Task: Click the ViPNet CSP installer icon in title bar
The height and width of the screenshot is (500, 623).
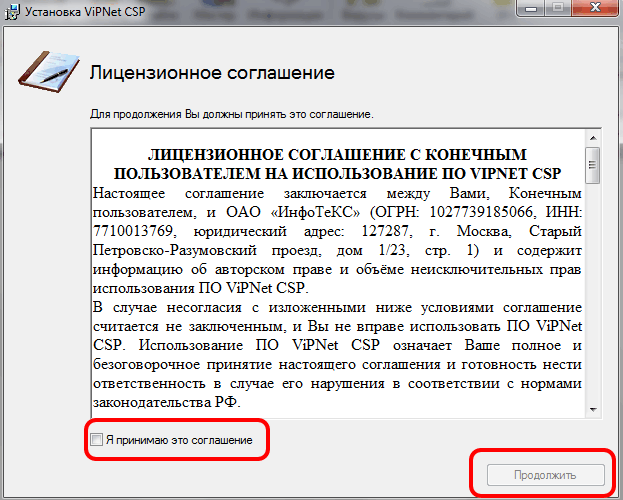Action: click(x=12, y=12)
